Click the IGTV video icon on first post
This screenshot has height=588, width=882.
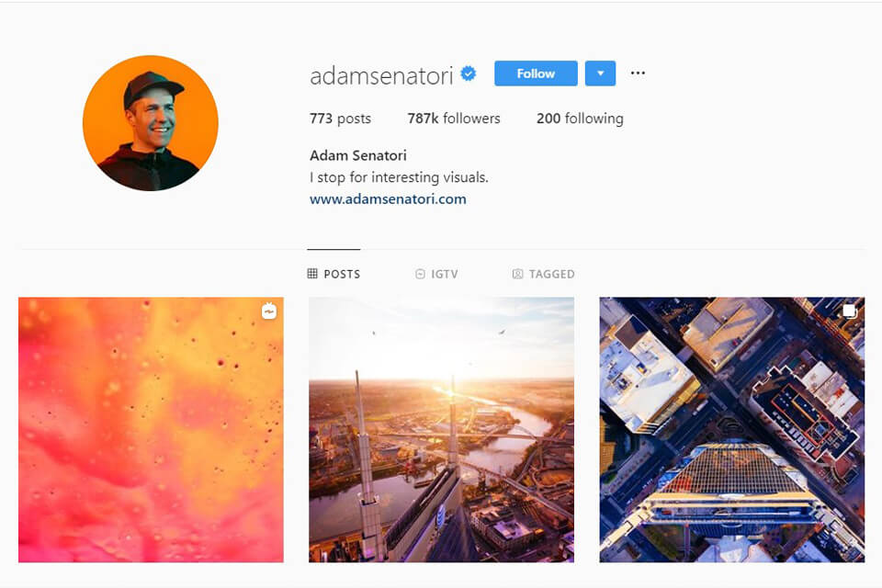(x=269, y=311)
